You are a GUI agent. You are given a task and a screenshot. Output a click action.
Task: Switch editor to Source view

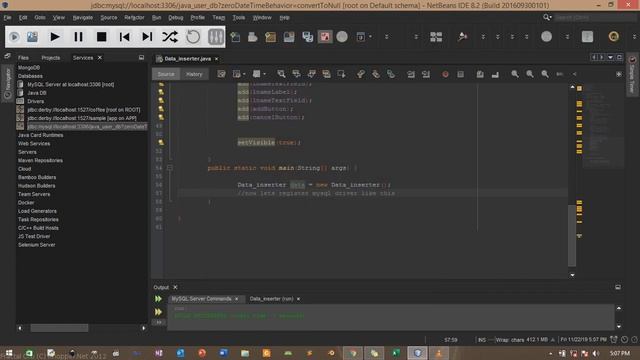pos(166,74)
